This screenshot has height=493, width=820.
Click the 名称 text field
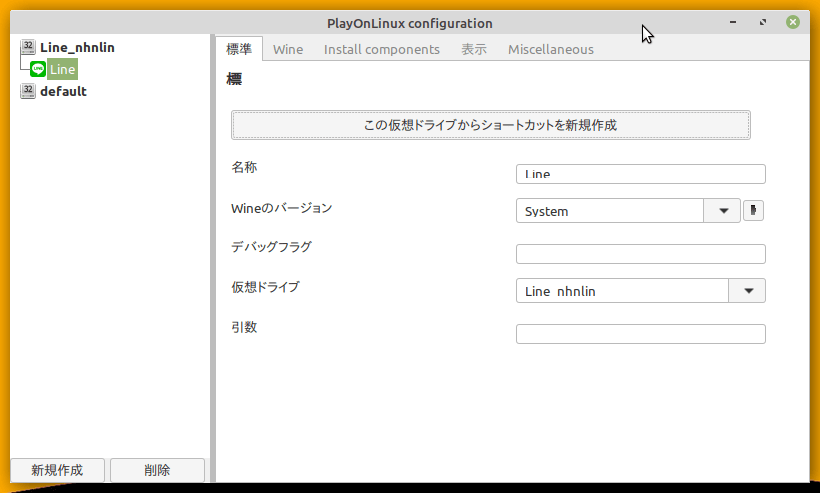[641, 174]
